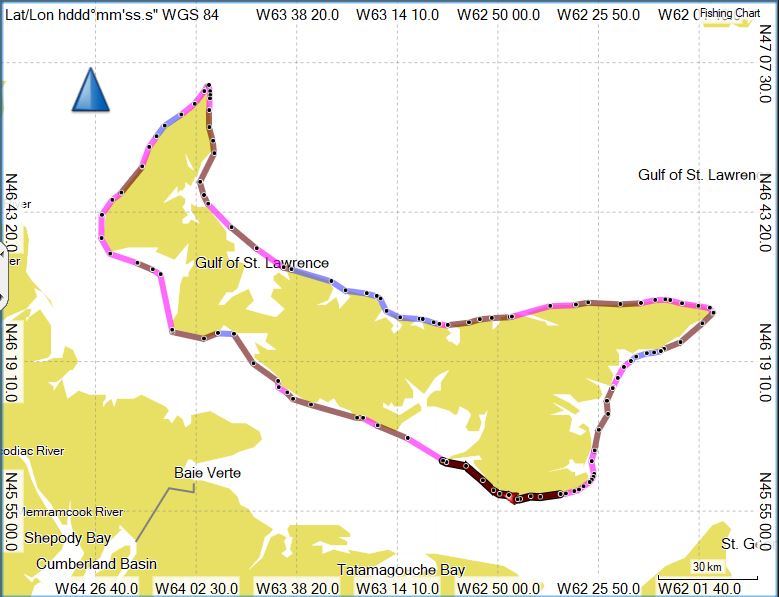Click the Memramcook River label

[x=73, y=512]
